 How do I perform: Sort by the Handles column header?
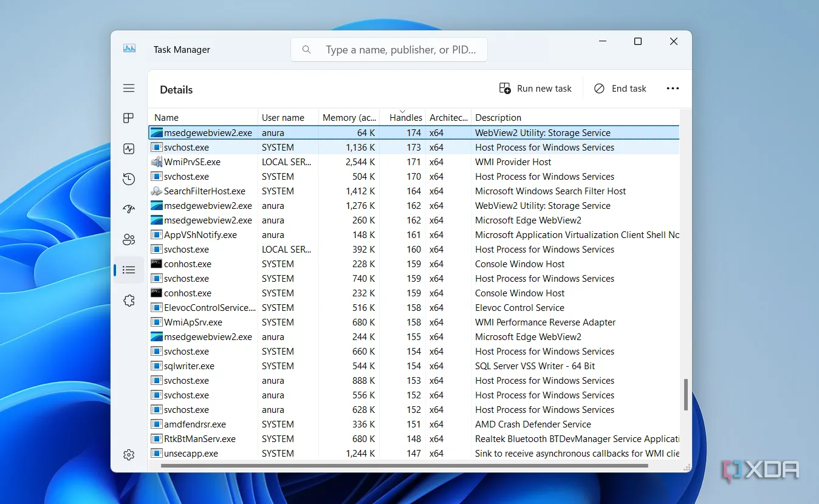point(405,118)
